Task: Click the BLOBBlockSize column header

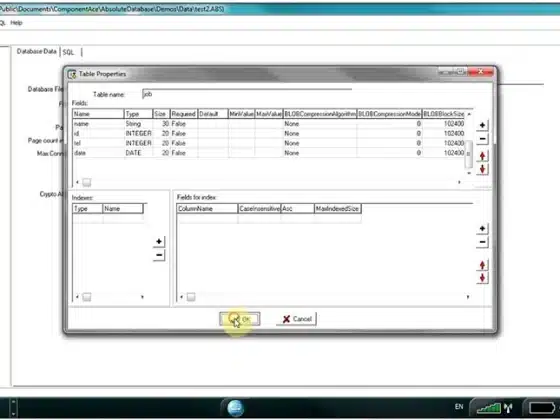Action: 444,114
